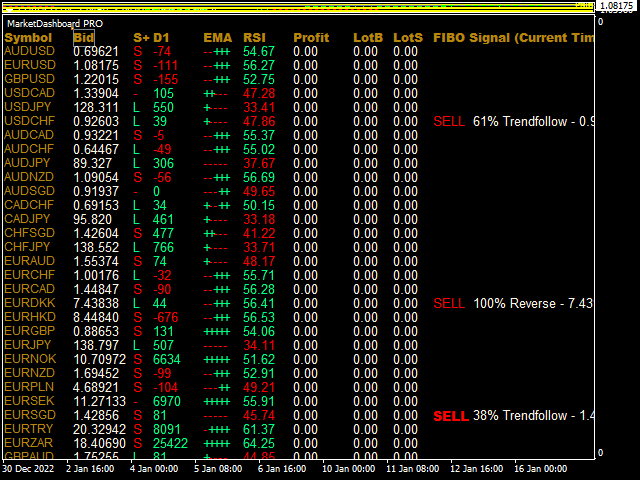
Task: Click the FIBO Signal column header
Action: tap(513, 38)
